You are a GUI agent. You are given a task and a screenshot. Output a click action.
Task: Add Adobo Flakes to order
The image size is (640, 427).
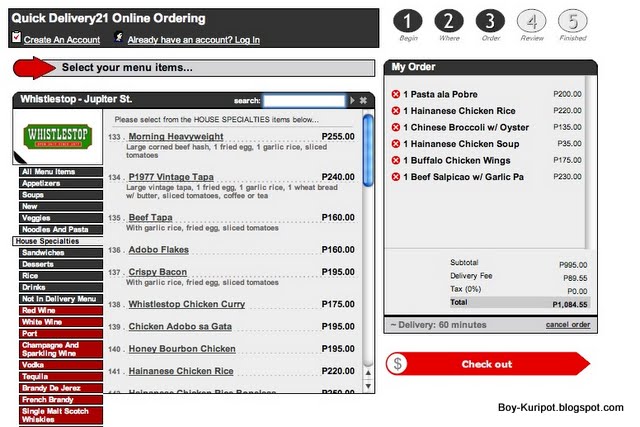point(159,249)
